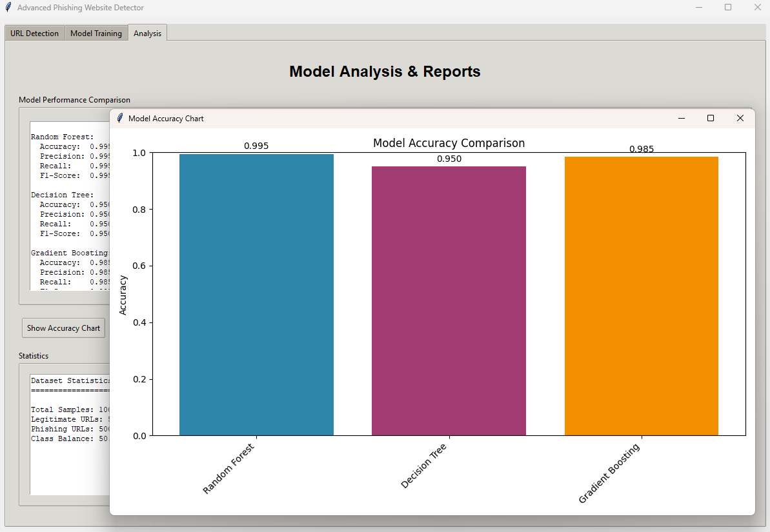This screenshot has height=532, width=770.
Task: Select the orange Gradient Boosting bar
Action: click(x=641, y=296)
